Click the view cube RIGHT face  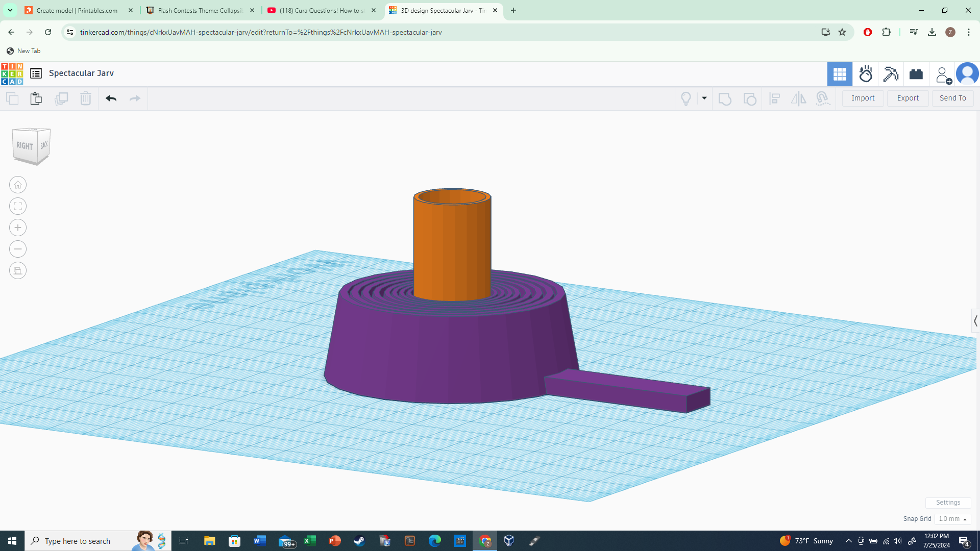(24, 146)
